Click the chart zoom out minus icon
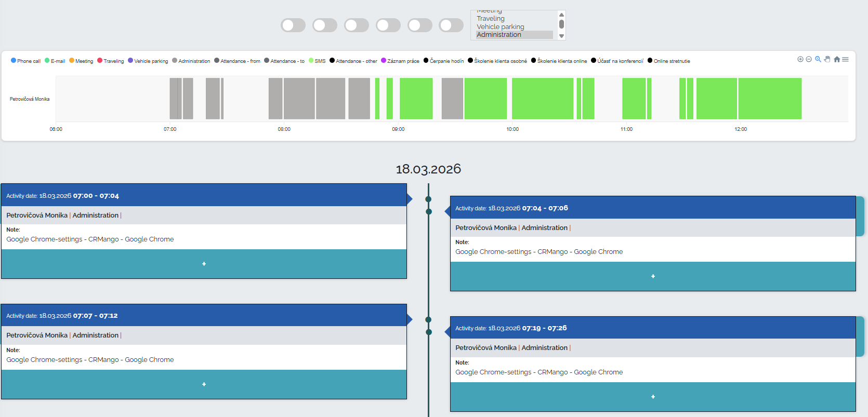The width and height of the screenshot is (868, 417). (809, 59)
